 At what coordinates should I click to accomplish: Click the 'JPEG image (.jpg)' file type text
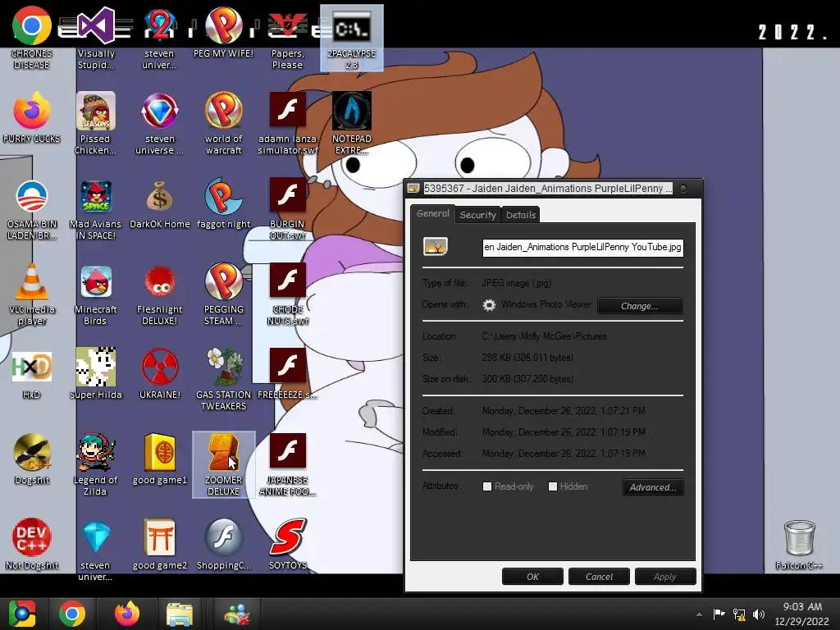click(x=517, y=283)
